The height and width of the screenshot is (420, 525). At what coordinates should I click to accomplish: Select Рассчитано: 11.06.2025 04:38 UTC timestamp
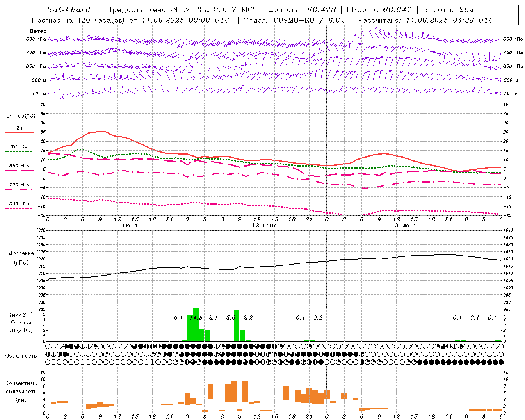[x=426, y=20]
